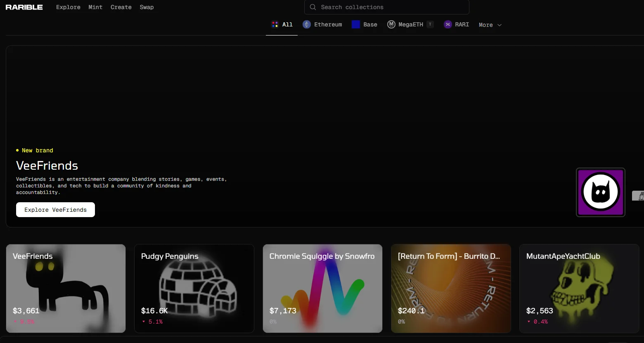Screen dimensions: 644x343
Task: Open the MutantApeYachtClub collection card
Action: 579,288
